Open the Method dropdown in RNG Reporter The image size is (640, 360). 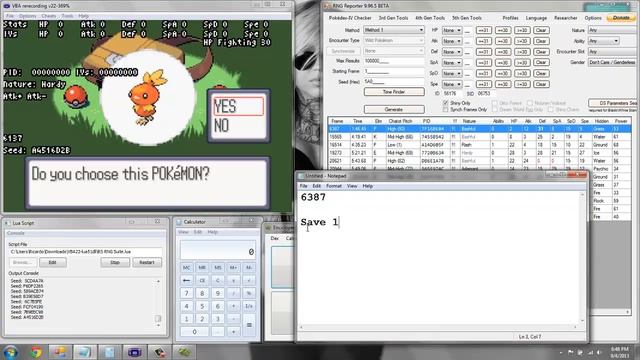click(394, 30)
